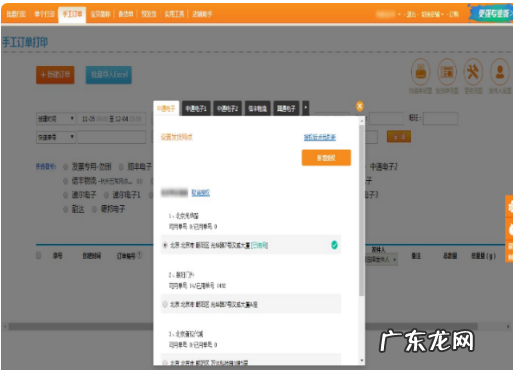Click the 备注 input field at top right
The height and width of the screenshot is (370, 513).
pos(440,118)
